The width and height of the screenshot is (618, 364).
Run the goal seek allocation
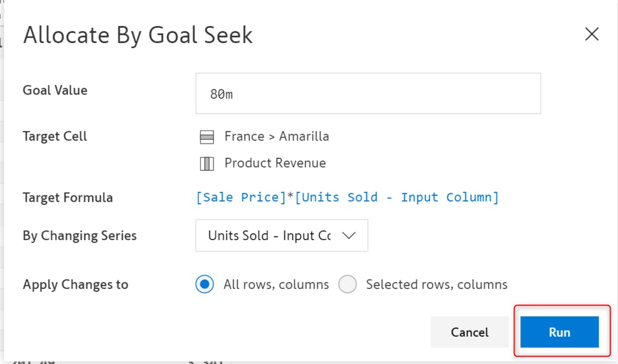(559, 332)
